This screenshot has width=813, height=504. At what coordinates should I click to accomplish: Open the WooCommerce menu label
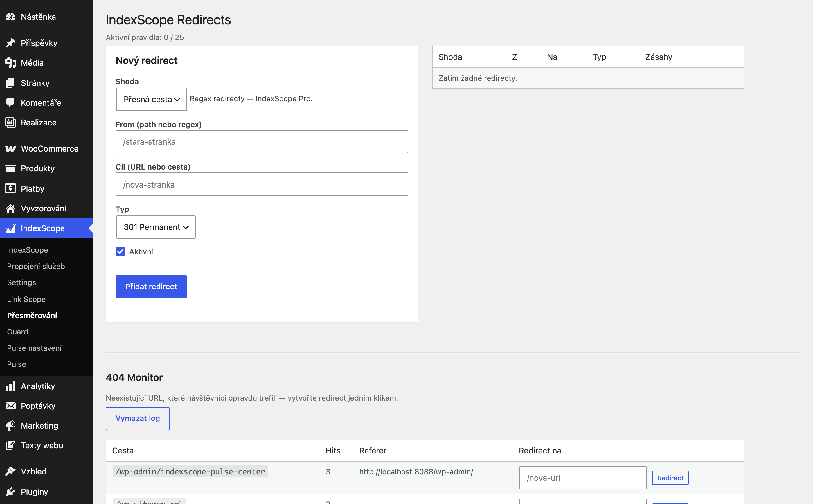(50, 149)
